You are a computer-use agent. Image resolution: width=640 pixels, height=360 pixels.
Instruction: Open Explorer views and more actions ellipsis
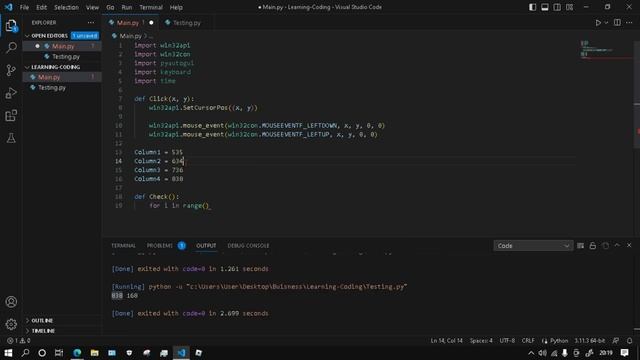91,23
